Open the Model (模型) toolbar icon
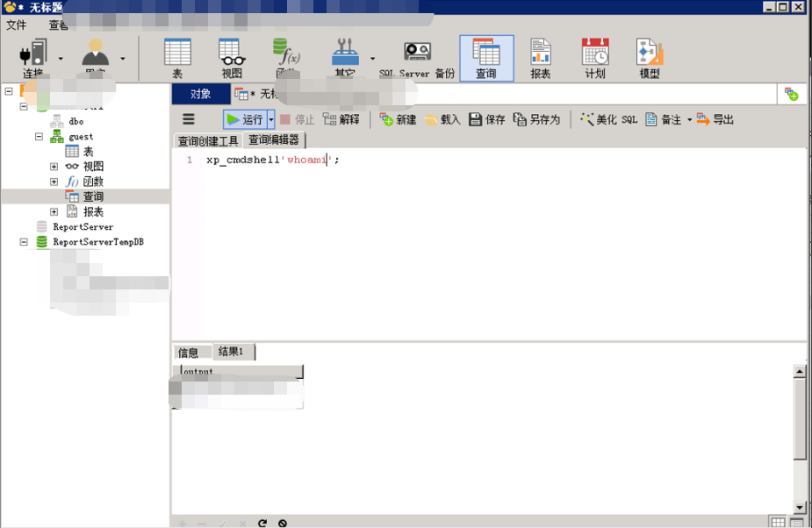This screenshot has width=812, height=528. (650, 59)
